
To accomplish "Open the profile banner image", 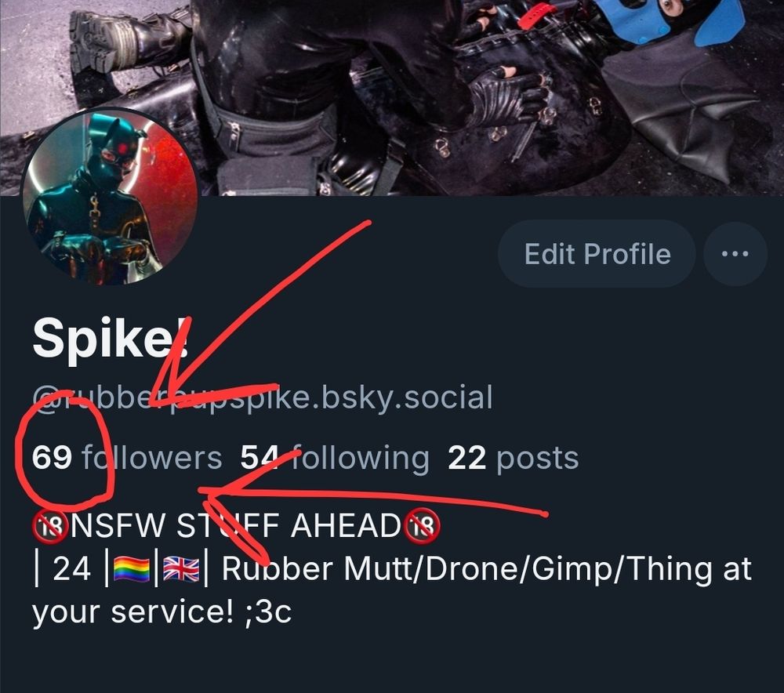I will (x=392, y=98).
